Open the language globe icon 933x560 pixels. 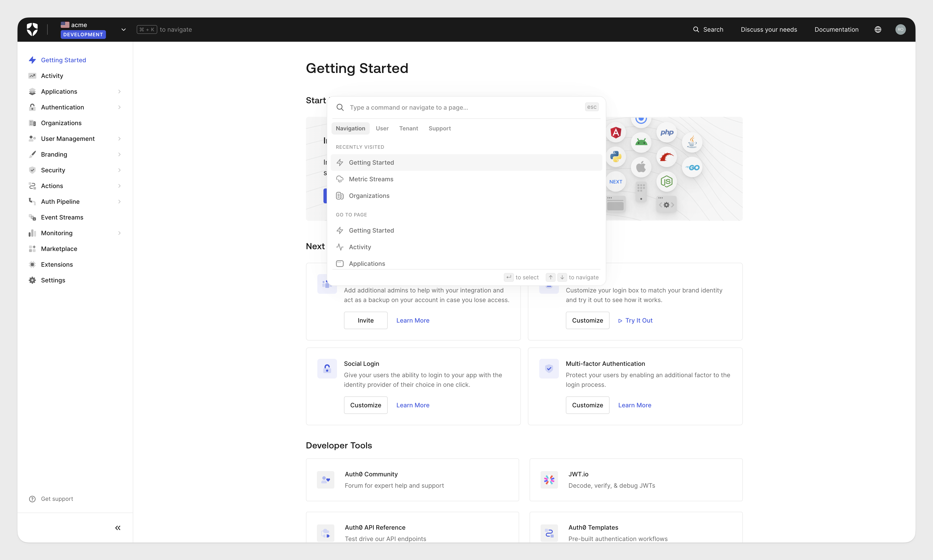pos(878,29)
